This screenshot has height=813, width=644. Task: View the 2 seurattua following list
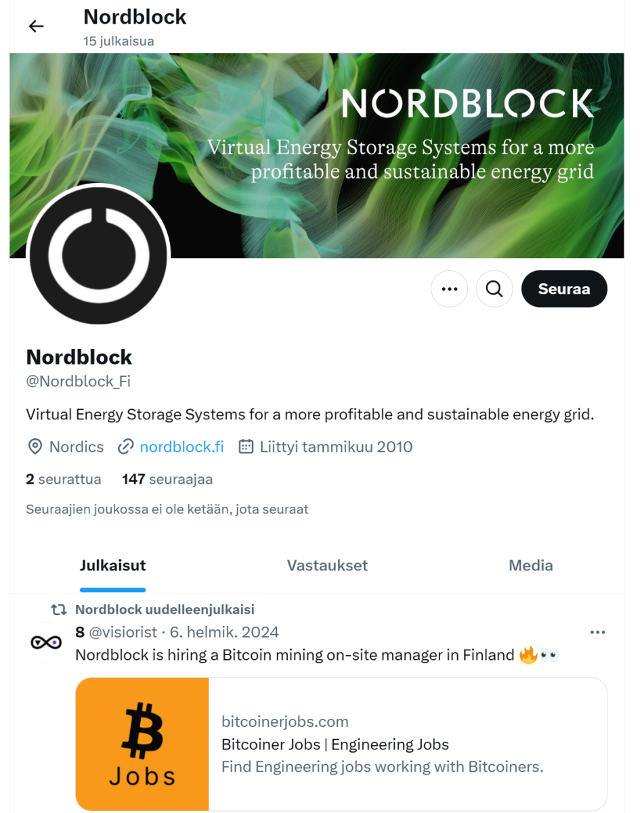64,480
